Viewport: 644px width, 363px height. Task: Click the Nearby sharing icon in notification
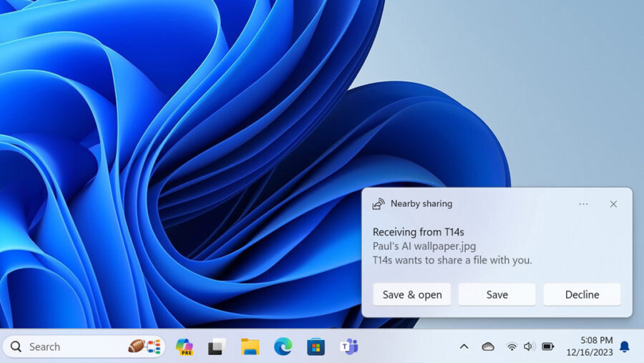click(x=379, y=204)
